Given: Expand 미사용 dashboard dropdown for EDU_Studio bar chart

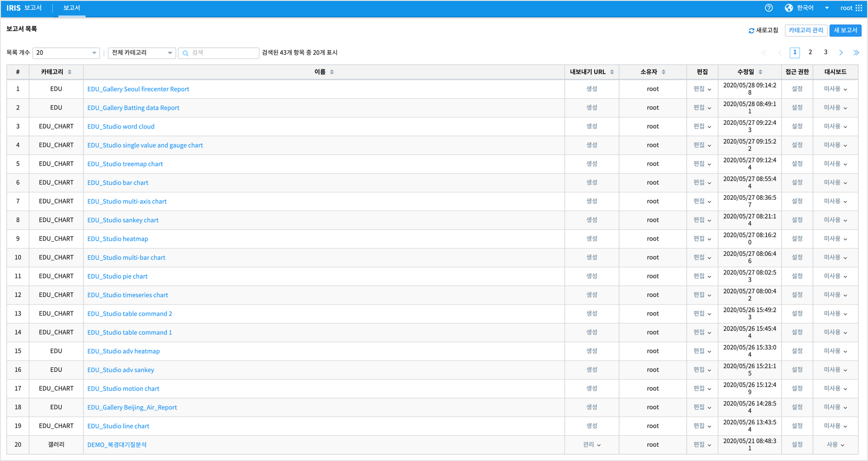Looking at the screenshot, I should click(835, 183).
